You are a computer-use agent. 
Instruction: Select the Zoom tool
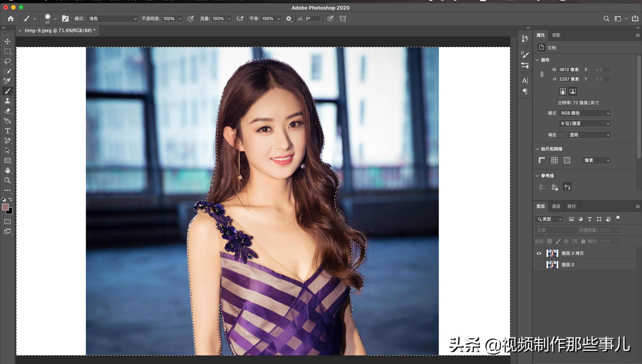pos(7,180)
